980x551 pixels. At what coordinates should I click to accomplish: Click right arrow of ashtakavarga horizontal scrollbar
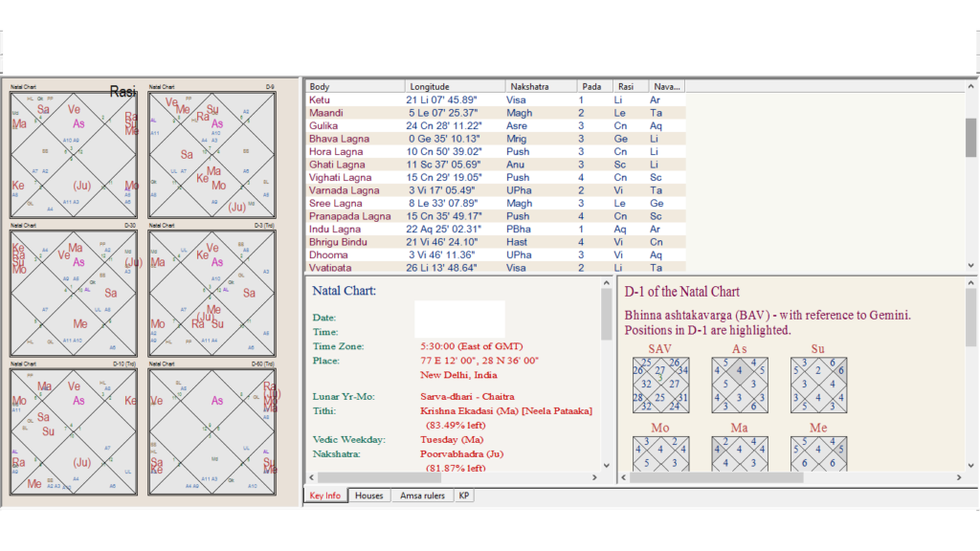tap(958, 477)
